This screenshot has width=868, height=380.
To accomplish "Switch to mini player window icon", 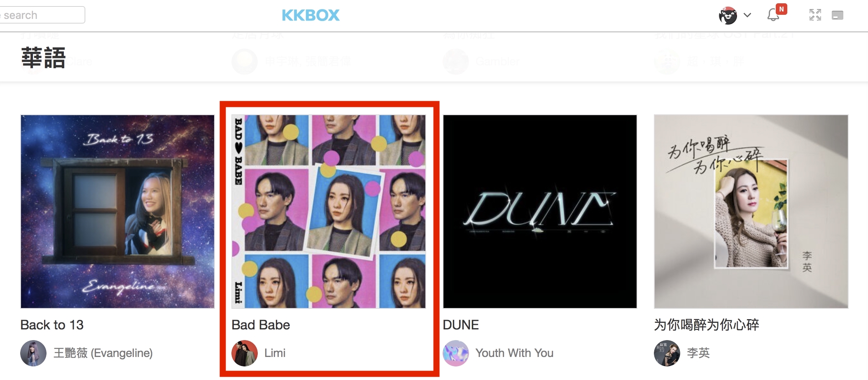I will (x=837, y=16).
